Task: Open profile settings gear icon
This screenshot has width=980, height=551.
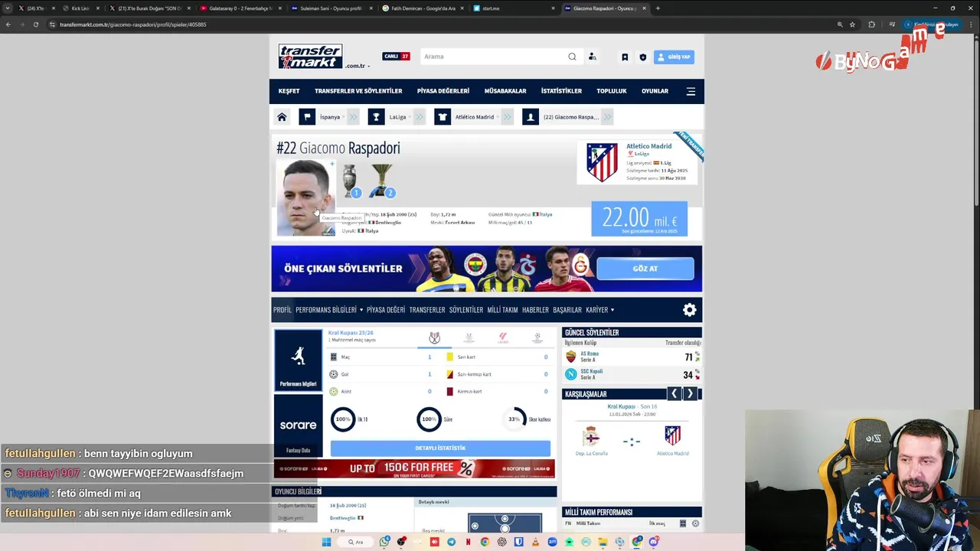Action: coord(690,310)
